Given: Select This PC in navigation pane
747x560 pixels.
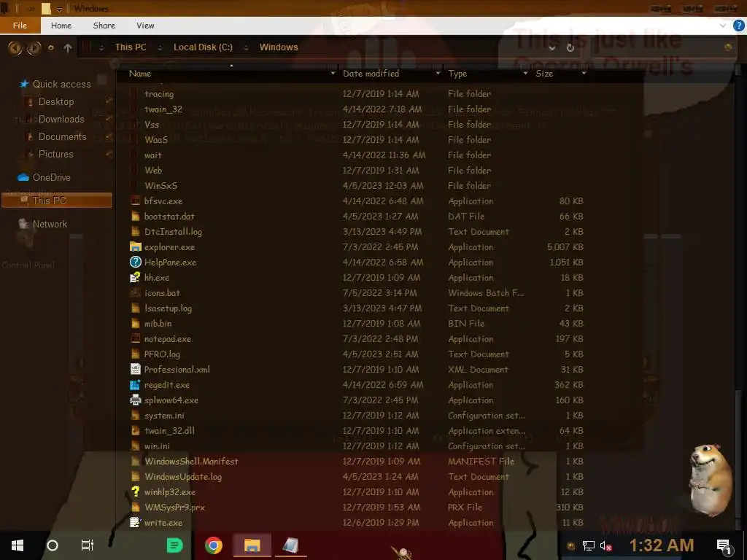Looking at the screenshot, I should click(57, 201).
